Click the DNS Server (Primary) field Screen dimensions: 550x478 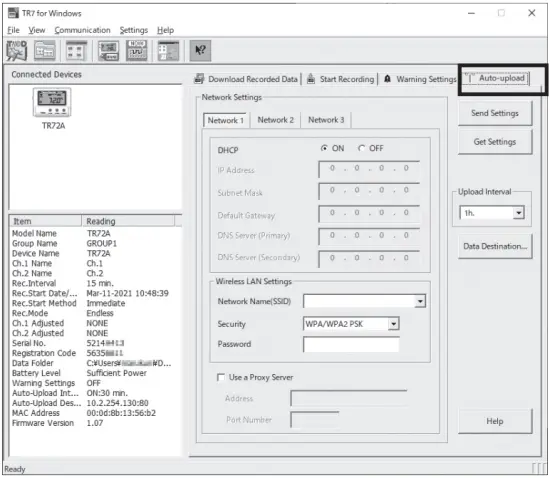tap(369, 236)
